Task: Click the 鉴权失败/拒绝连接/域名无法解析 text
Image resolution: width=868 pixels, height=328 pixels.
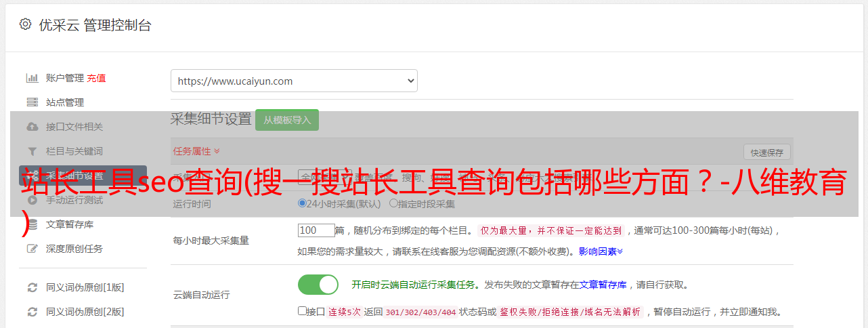Action: [x=571, y=312]
